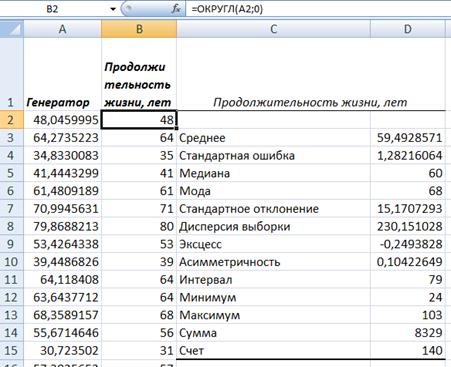451x367 pixels.
Task: Click cell with 68,3589157
Action: pos(62,315)
